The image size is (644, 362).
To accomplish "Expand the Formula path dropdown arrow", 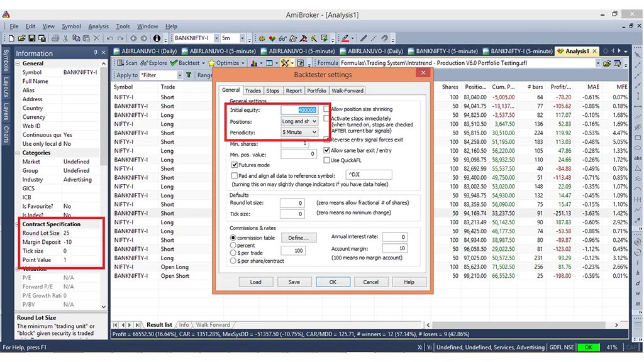I will pyautogui.click(x=597, y=63).
